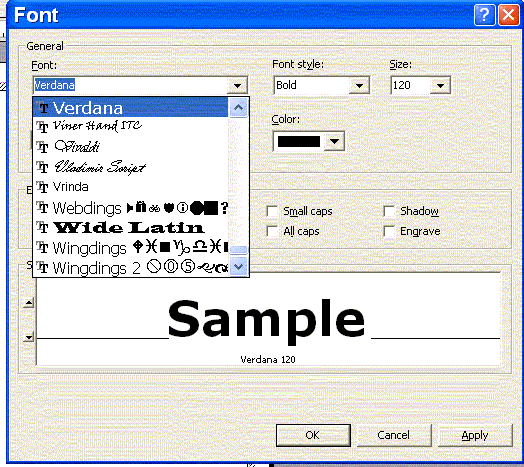524x467 pixels.
Task: Click the TrueType icon beside Viner Hand ITC
Action: point(42,127)
